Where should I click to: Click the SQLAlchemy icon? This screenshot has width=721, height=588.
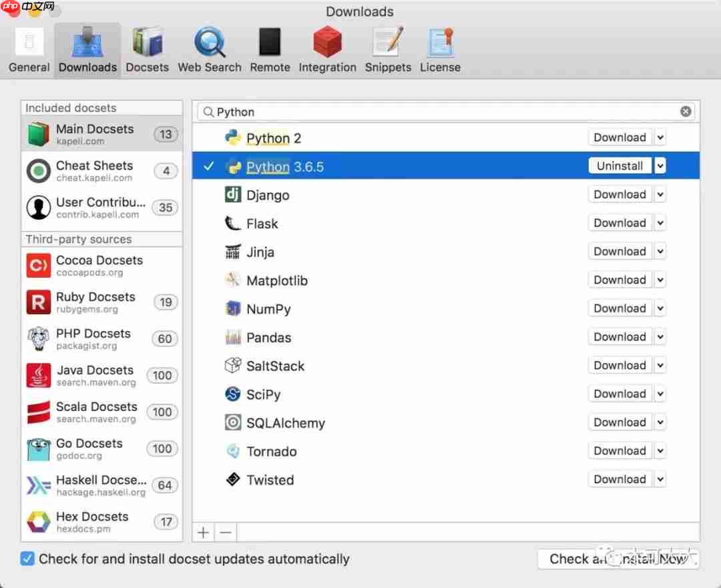point(233,422)
